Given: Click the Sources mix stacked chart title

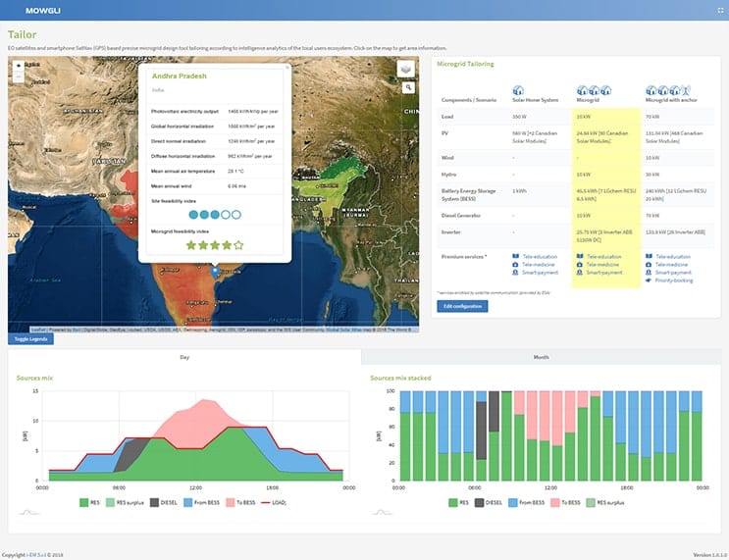Looking at the screenshot, I should coord(400,378).
